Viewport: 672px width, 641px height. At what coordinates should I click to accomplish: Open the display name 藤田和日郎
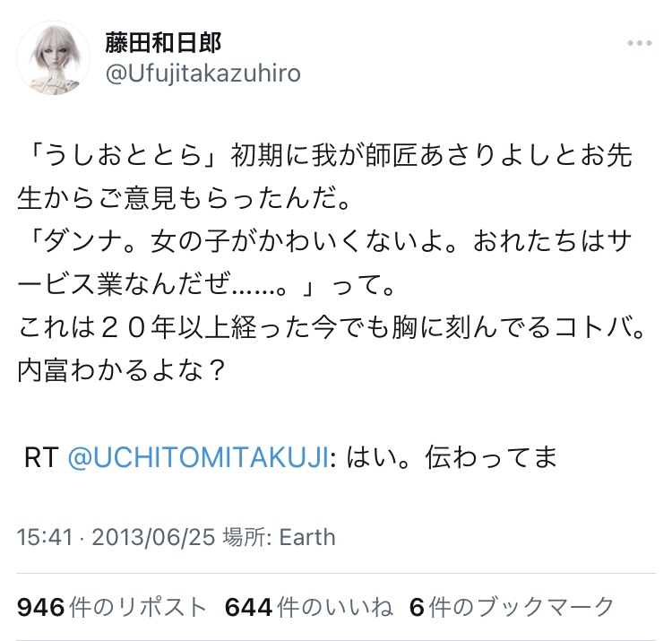163,43
